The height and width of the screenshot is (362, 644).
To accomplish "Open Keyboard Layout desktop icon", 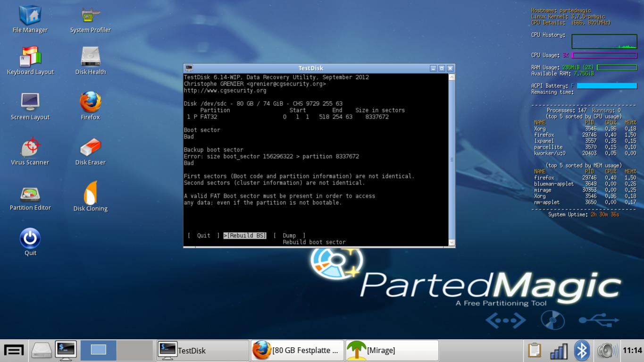I will click(x=30, y=60).
